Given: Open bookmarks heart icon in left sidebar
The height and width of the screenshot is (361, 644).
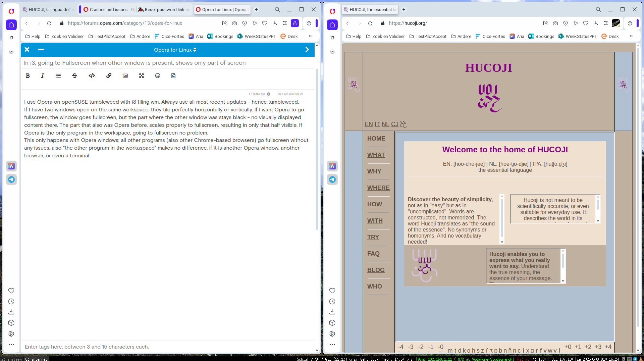Looking at the screenshot, I should coord(11,291).
